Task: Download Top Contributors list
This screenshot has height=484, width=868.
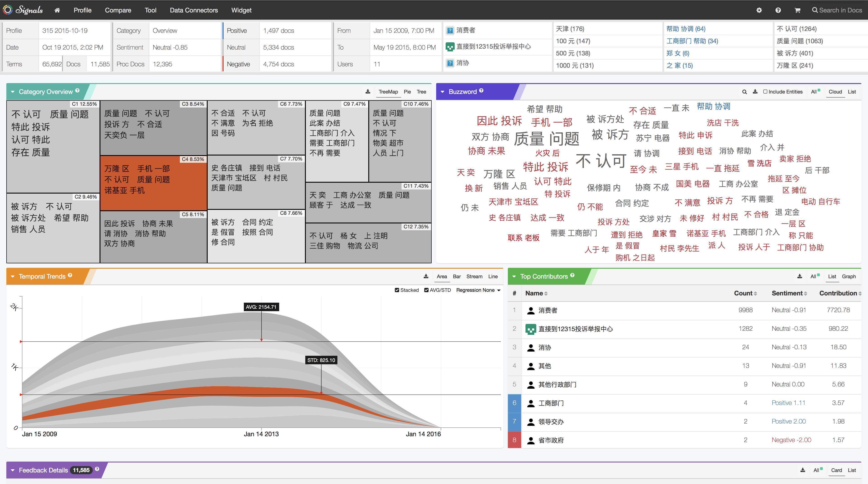Action: click(799, 276)
